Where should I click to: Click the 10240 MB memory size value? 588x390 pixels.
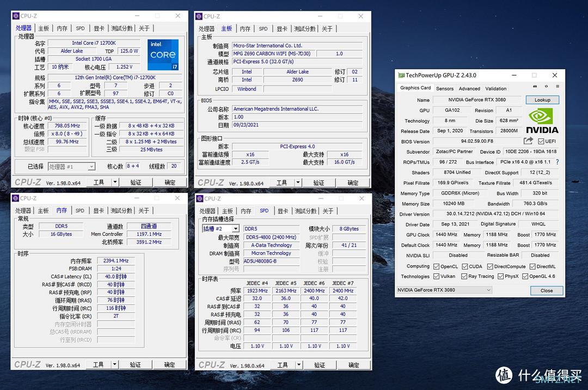(454, 204)
